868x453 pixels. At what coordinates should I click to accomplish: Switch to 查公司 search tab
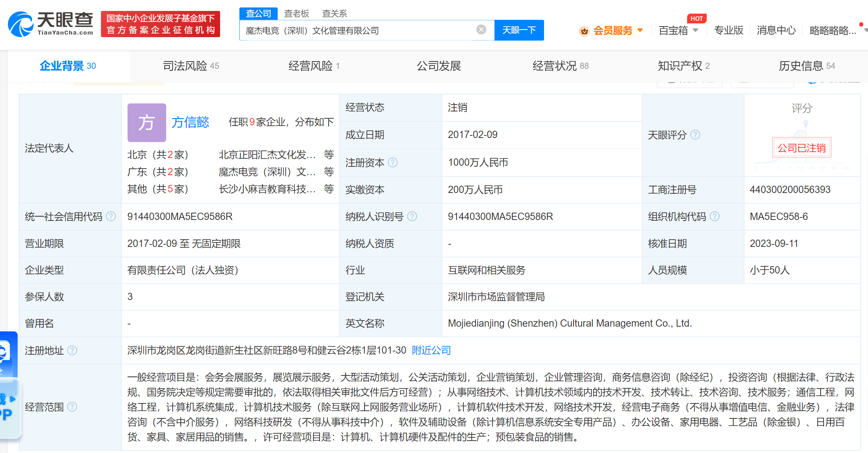(x=258, y=13)
